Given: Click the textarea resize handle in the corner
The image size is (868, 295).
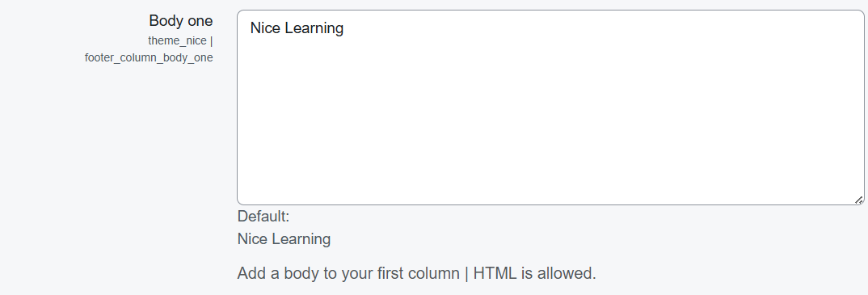Looking at the screenshot, I should coord(858,200).
